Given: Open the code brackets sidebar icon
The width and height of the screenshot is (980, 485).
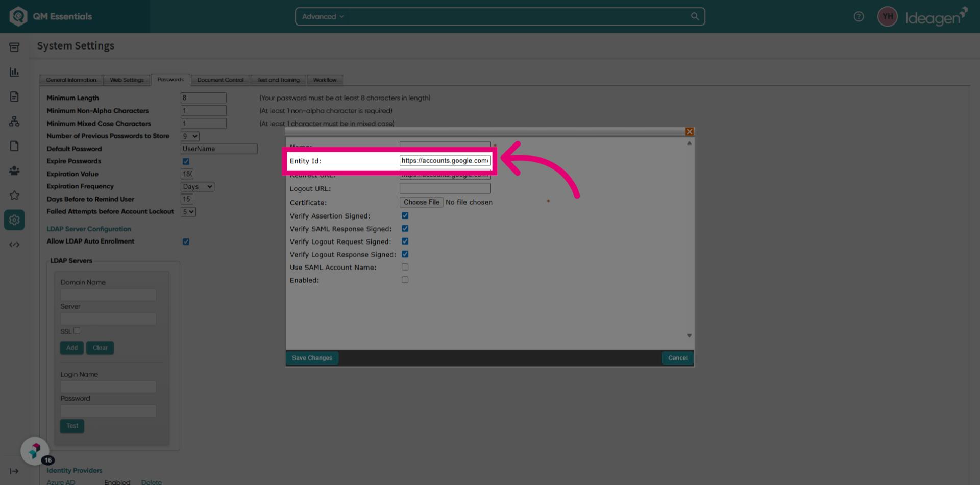Looking at the screenshot, I should coord(14,245).
